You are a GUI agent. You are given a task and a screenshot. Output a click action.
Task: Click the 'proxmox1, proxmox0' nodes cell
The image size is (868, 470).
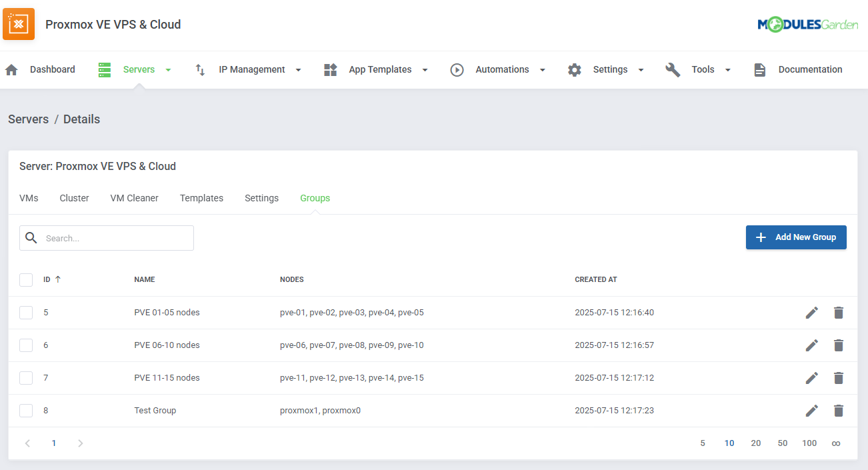[320, 411]
